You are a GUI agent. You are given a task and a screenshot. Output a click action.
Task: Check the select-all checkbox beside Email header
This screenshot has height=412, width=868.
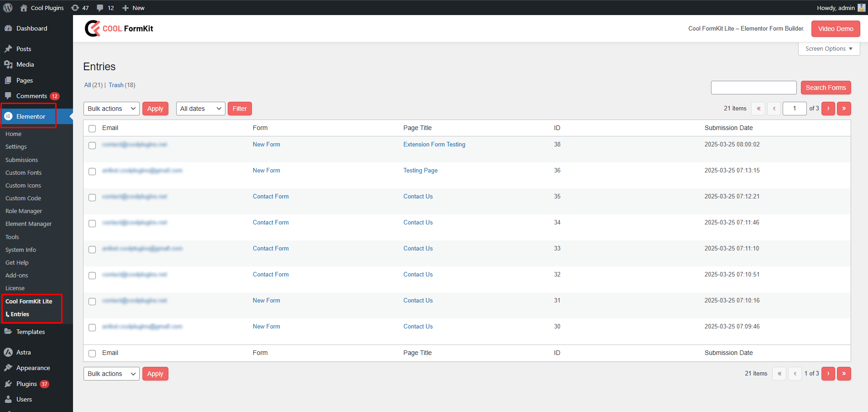pos(92,129)
